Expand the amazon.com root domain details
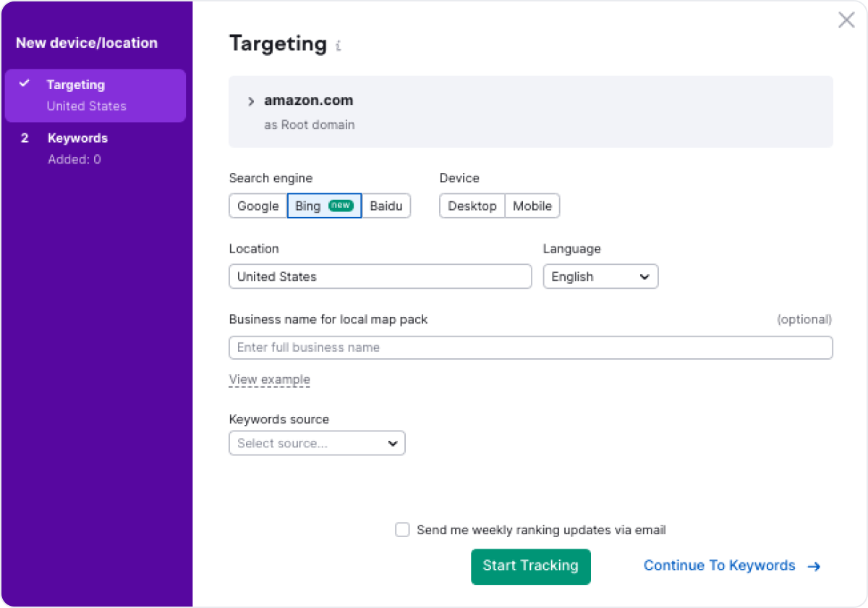This screenshot has height=608, width=868. 250,101
